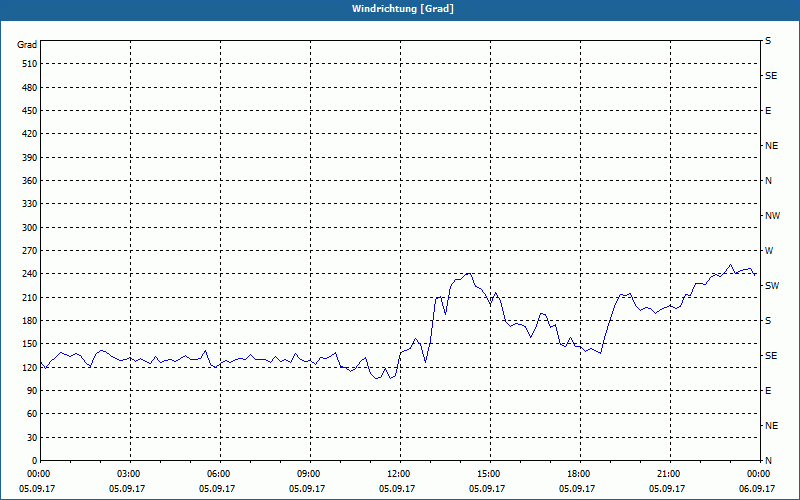This screenshot has width=800, height=500.
Task: Click the N compass label level with 0
Action: (768, 461)
